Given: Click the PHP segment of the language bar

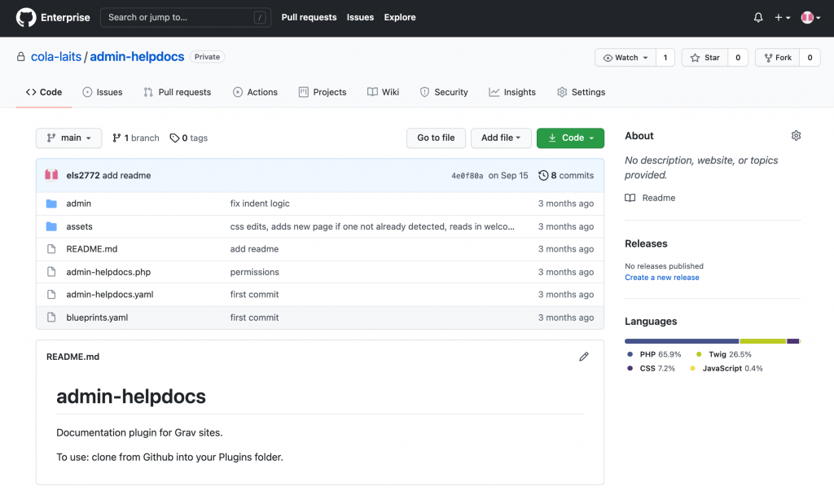Looking at the screenshot, I should pyautogui.click(x=682, y=341).
